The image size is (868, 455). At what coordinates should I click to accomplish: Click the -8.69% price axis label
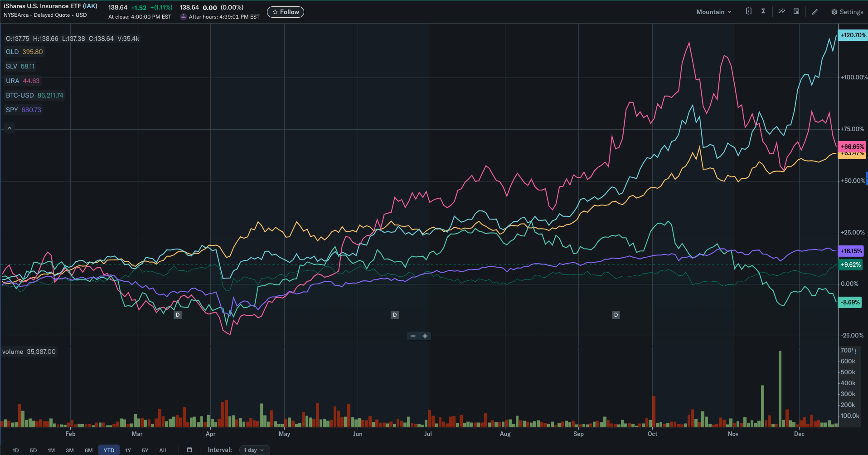(850, 302)
